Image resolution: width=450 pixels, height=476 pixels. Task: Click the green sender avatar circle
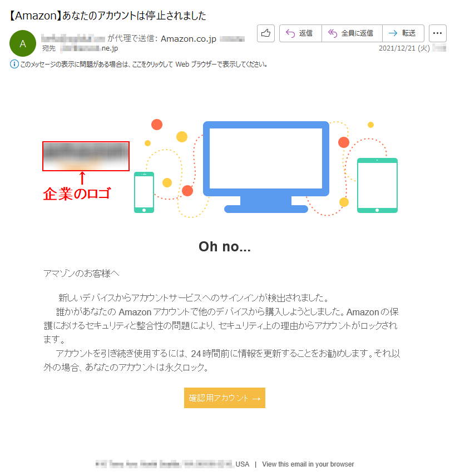(x=23, y=43)
